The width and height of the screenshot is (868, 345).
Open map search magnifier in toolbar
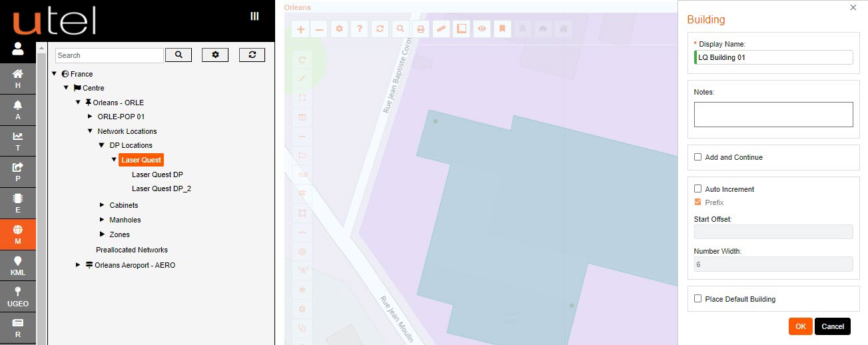(x=400, y=29)
